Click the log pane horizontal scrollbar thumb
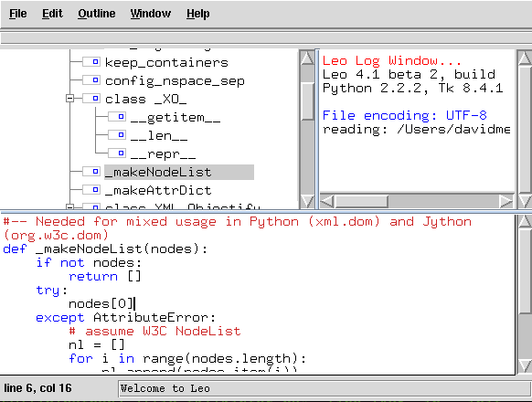532x402 pixels. [362, 202]
